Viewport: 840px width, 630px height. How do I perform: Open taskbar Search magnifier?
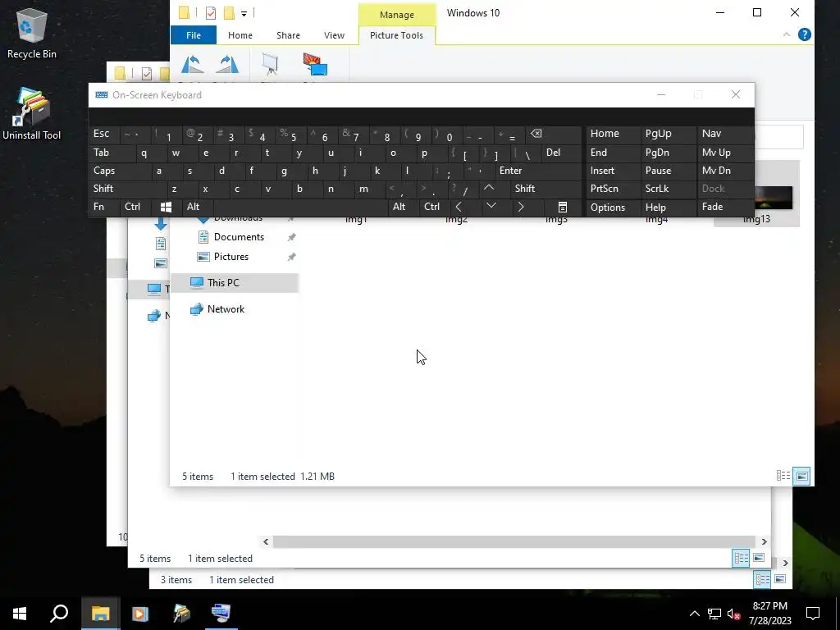point(59,614)
